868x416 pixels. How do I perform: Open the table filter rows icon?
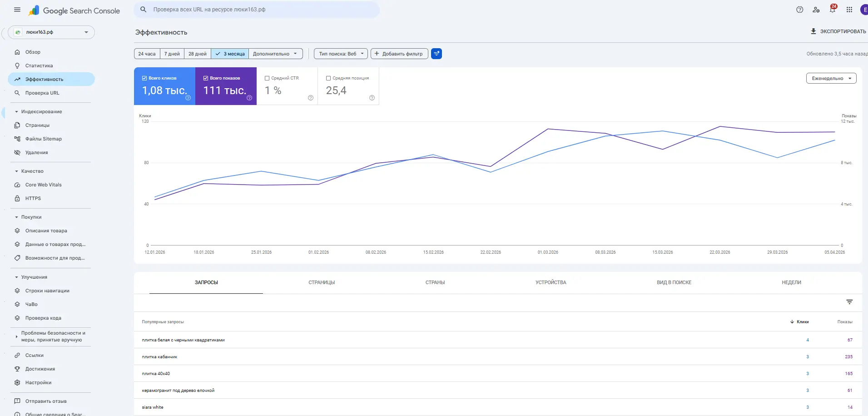click(x=849, y=302)
